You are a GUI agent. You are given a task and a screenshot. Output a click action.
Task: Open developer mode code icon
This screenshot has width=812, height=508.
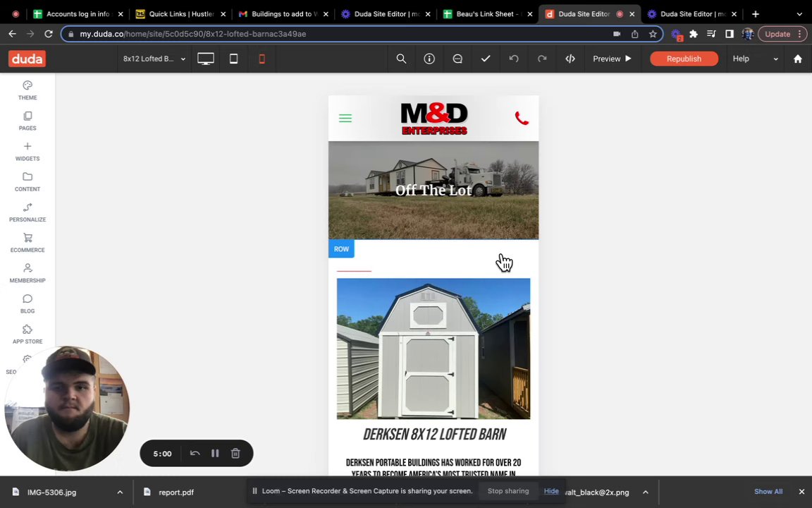tap(570, 59)
